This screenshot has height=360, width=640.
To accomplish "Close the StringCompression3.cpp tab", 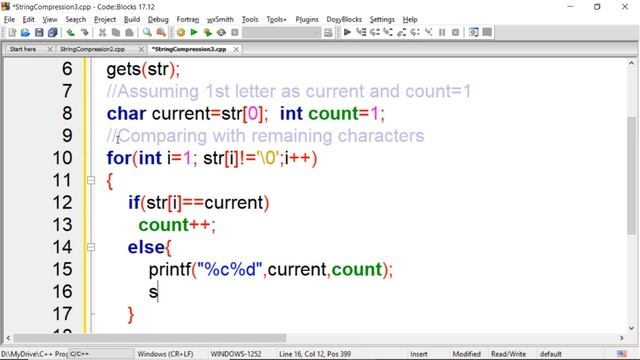I will pyautogui.click(x=236, y=49).
